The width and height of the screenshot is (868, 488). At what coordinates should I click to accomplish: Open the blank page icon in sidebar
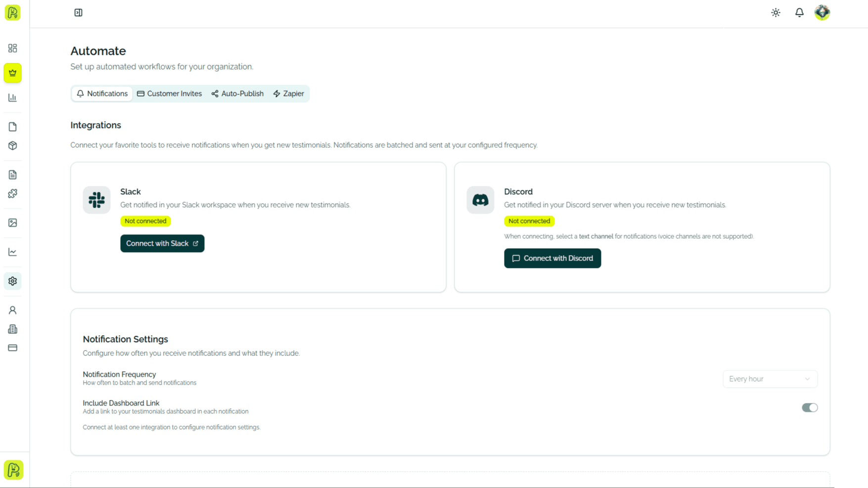pyautogui.click(x=13, y=127)
